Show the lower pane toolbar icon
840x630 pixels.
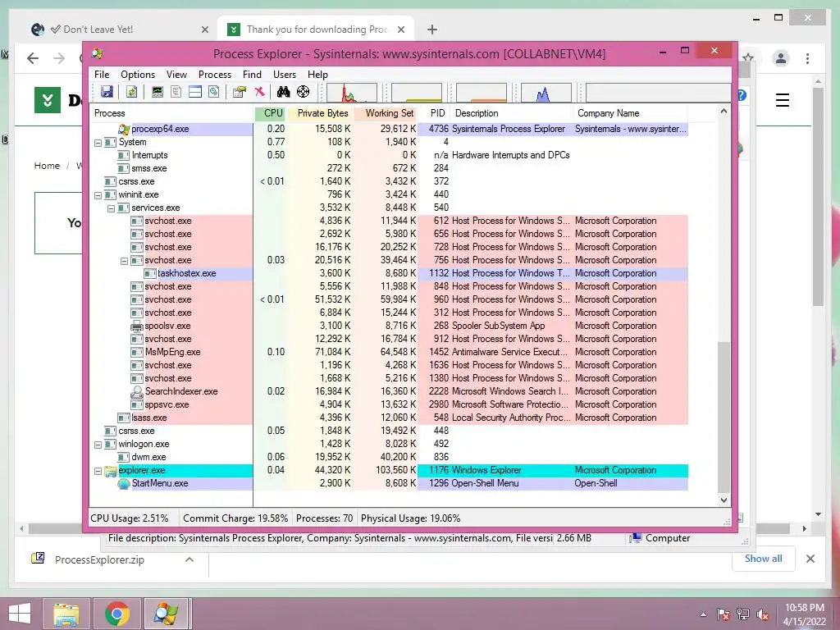click(x=195, y=92)
